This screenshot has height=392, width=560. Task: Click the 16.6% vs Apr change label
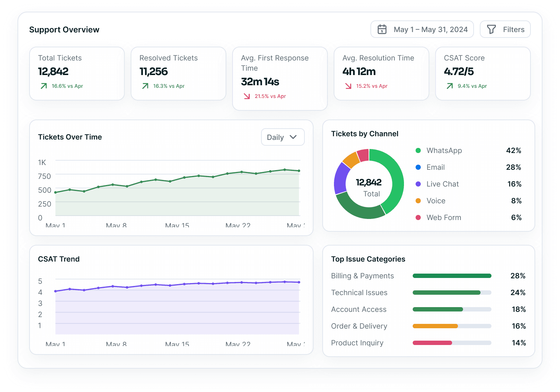pyautogui.click(x=67, y=86)
